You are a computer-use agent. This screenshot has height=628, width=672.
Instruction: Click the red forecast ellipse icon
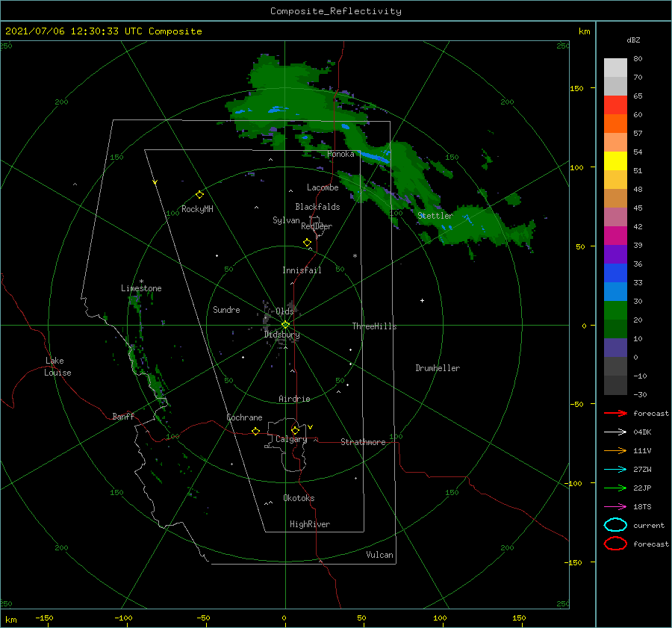point(615,544)
